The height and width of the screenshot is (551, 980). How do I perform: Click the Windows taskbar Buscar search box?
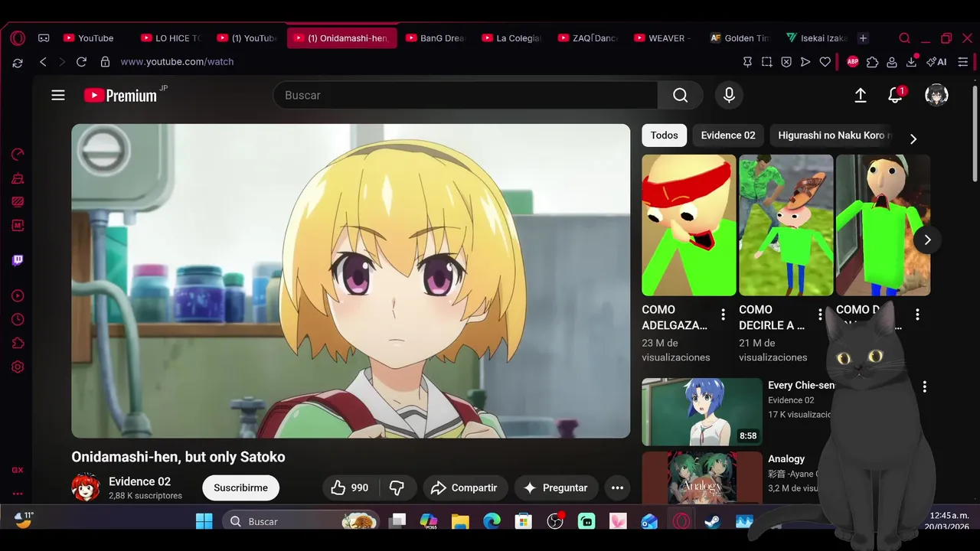click(300, 521)
